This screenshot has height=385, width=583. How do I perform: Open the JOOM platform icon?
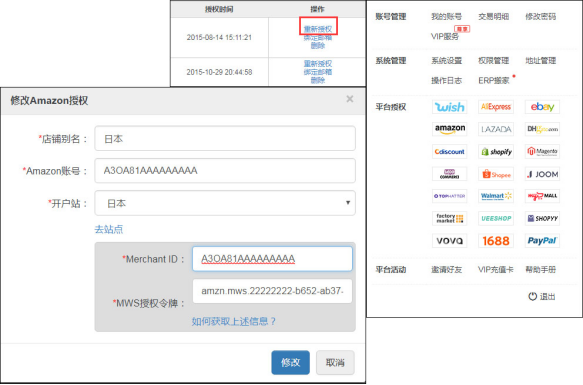tap(542, 174)
